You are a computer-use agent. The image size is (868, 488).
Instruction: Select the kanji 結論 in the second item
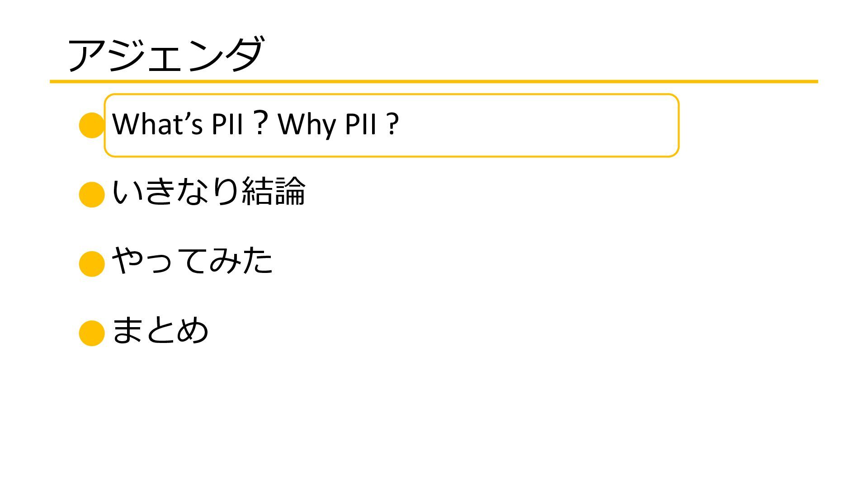(274, 191)
